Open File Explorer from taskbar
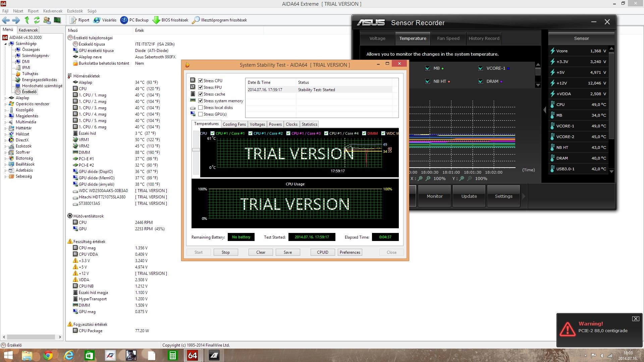This screenshot has height=362, width=644. pos(27,355)
